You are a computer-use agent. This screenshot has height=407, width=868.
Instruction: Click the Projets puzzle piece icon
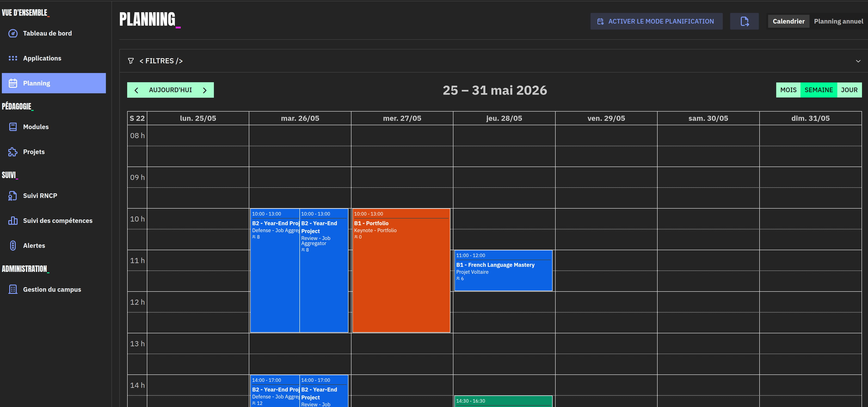point(13,152)
